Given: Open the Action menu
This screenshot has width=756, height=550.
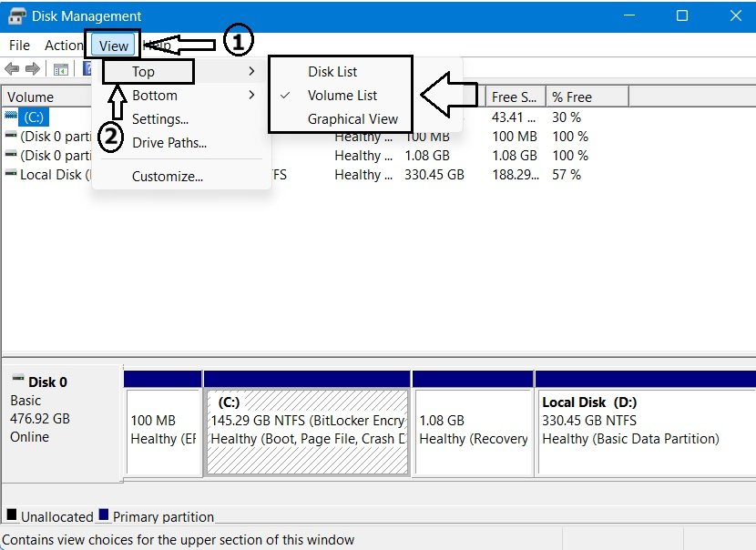Looking at the screenshot, I should click(x=64, y=46).
